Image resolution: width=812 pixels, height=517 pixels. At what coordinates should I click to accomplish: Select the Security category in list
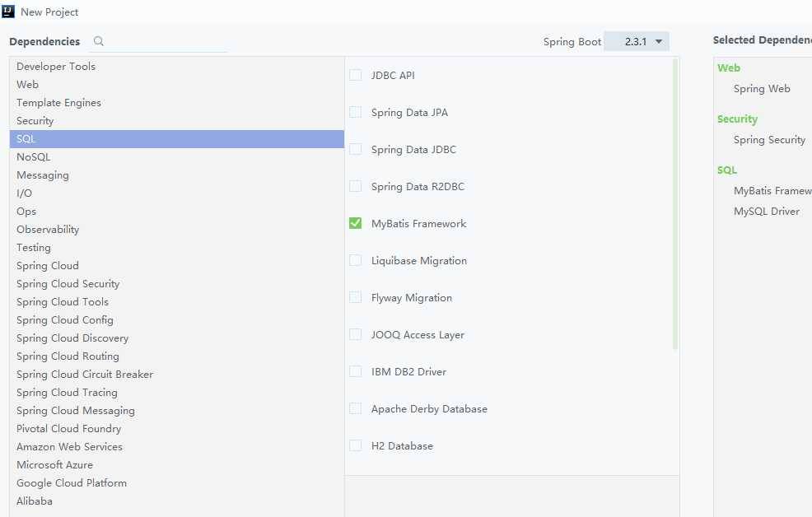tap(35, 120)
